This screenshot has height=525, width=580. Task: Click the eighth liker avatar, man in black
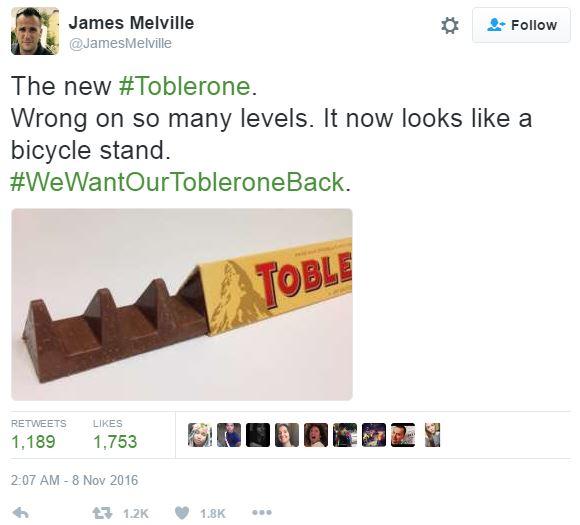point(403,435)
